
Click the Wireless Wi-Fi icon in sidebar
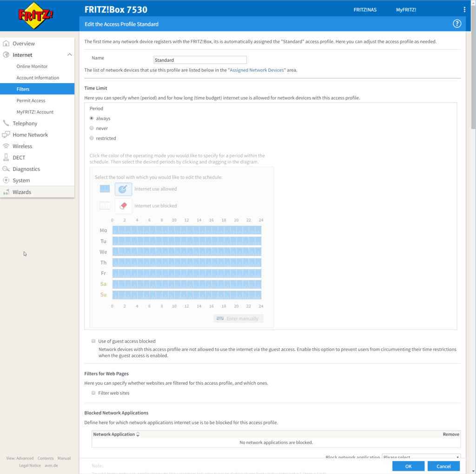point(6,146)
